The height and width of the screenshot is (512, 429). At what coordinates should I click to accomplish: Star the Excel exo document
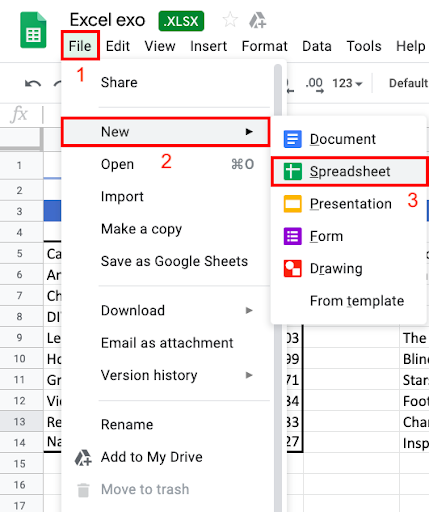coord(230,20)
